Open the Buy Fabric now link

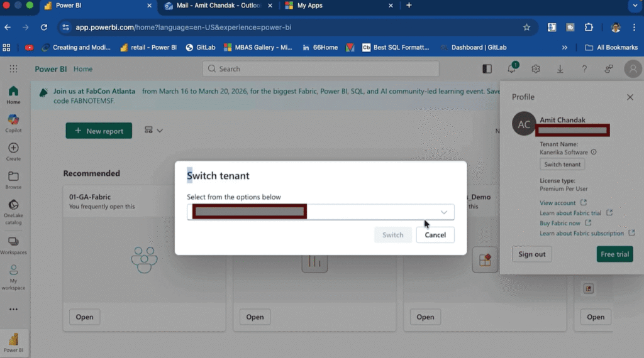[x=565, y=224]
